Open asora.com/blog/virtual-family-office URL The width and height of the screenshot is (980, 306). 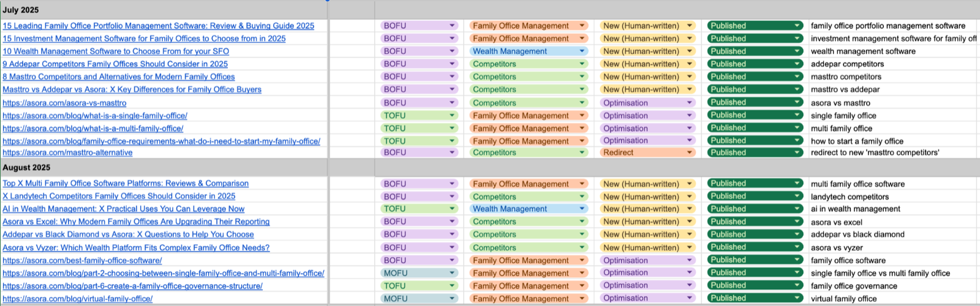[x=77, y=299]
